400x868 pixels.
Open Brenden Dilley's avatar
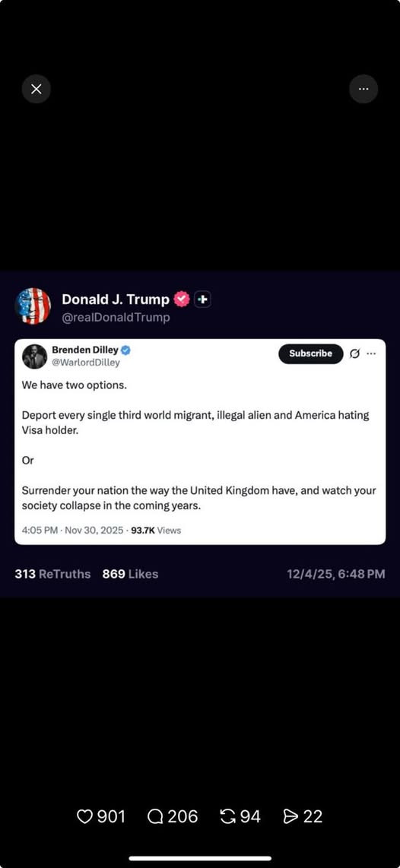click(34, 356)
